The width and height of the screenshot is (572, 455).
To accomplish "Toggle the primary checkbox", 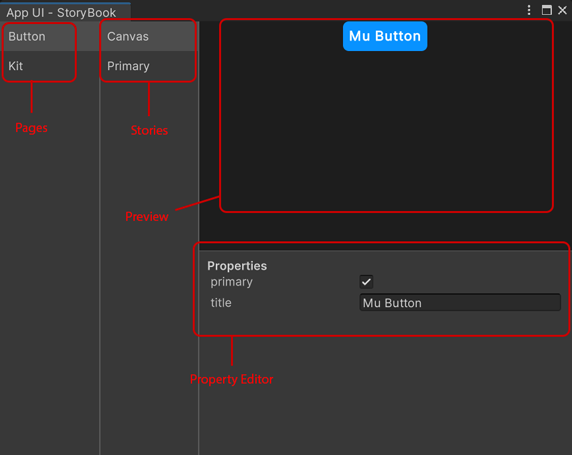I will [x=366, y=282].
